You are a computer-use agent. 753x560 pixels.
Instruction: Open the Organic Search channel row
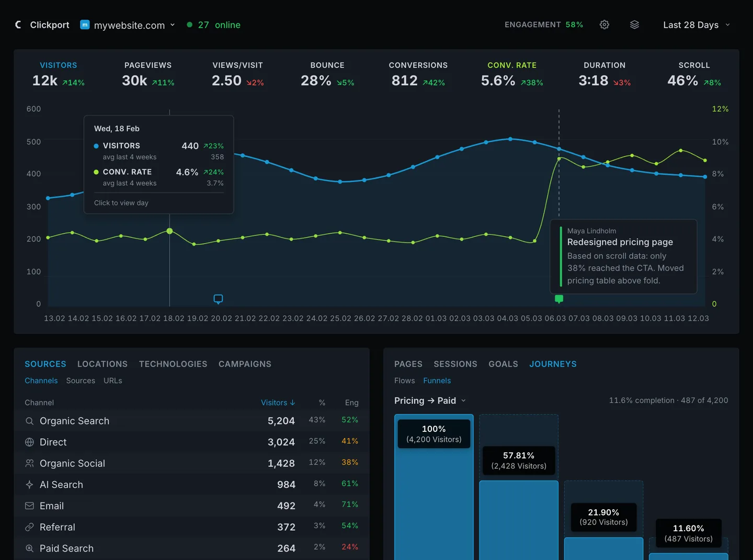[x=191, y=421]
